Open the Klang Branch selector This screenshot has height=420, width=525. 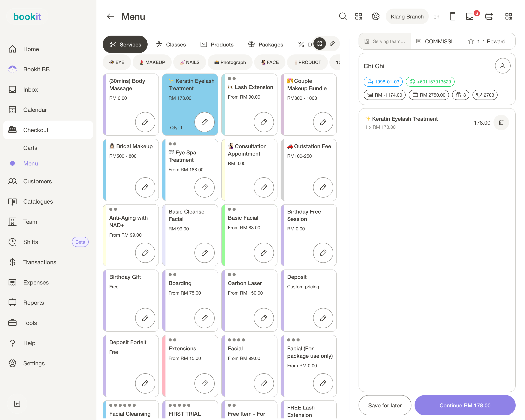pos(407,17)
